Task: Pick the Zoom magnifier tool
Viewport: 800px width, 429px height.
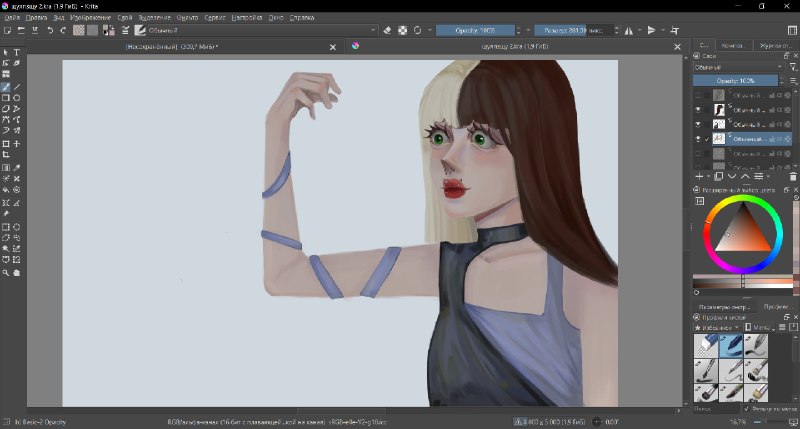Action: coord(6,273)
